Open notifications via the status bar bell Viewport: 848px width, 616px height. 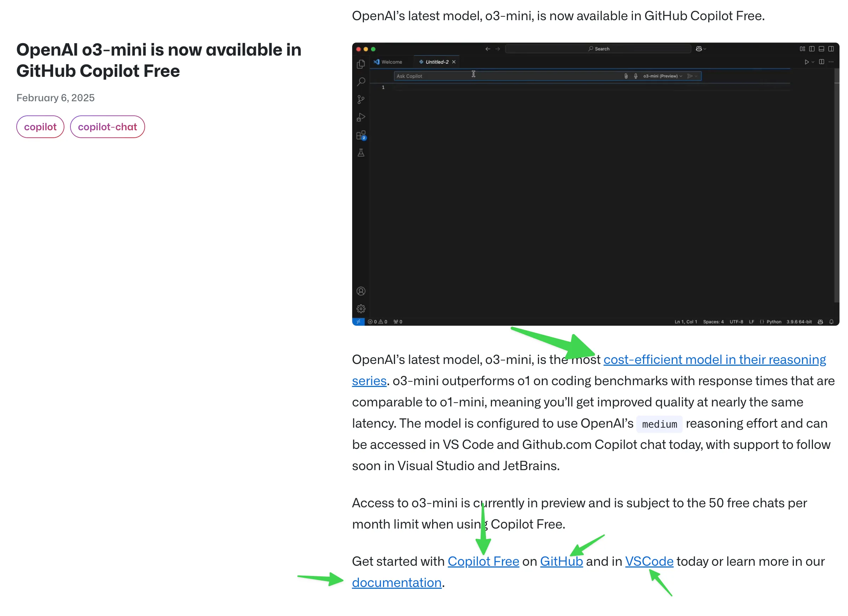[x=832, y=322]
